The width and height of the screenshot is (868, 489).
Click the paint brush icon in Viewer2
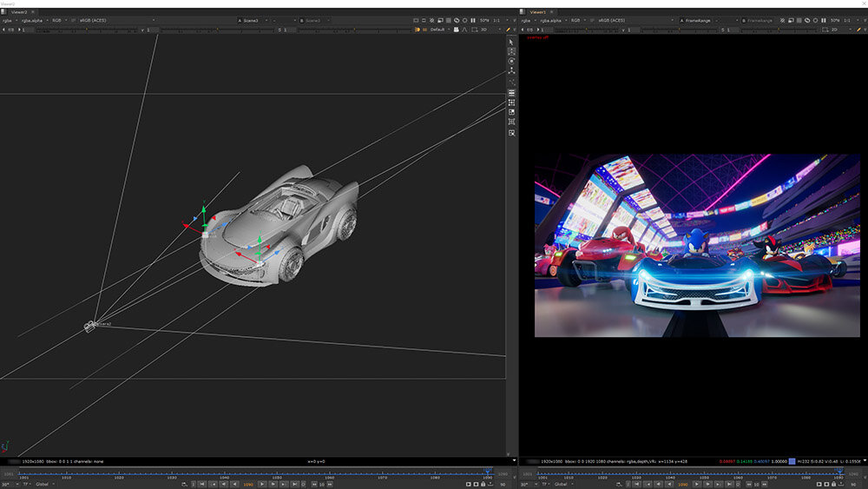(508, 30)
